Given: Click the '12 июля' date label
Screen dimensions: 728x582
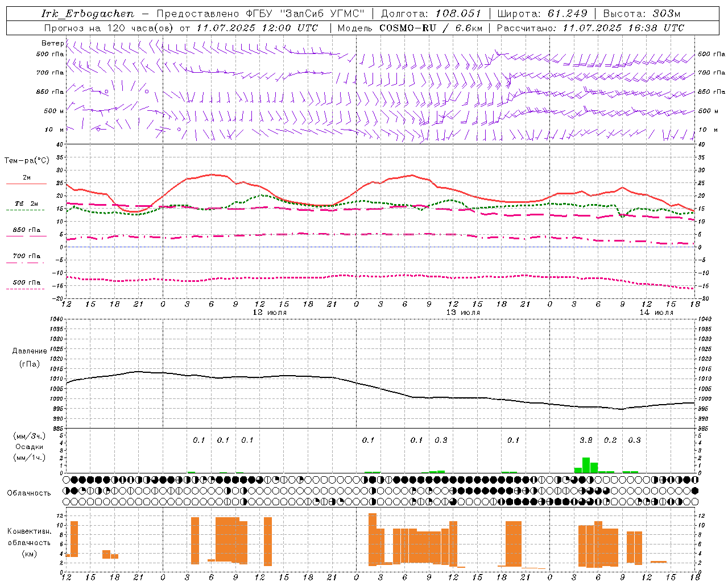Looking at the screenshot, I should click(270, 313).
